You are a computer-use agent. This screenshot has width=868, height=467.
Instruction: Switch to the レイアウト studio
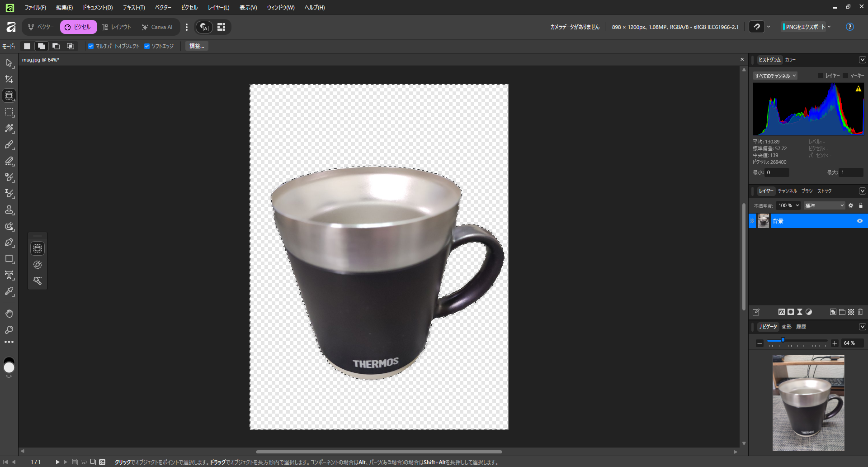116,27
